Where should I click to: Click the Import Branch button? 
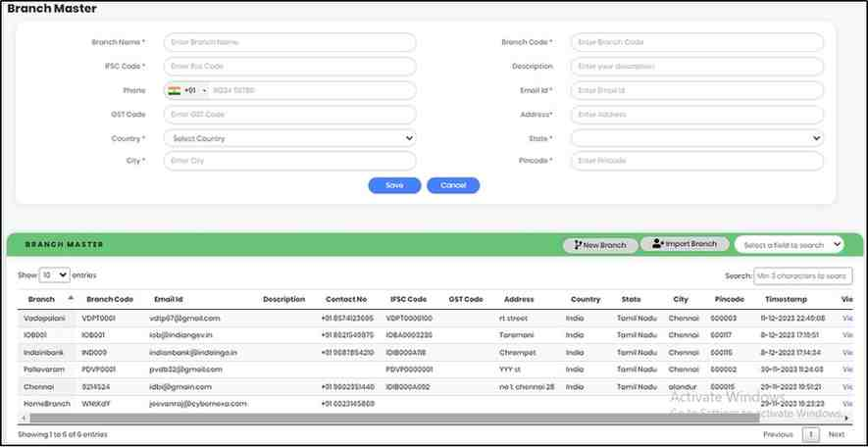click(x=685, y=244)
